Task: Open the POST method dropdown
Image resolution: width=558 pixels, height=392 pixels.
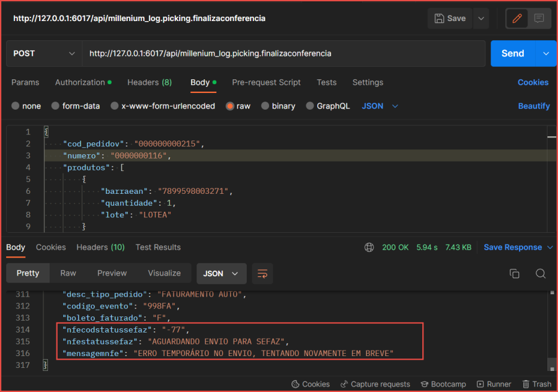Action: pos(44,54)
